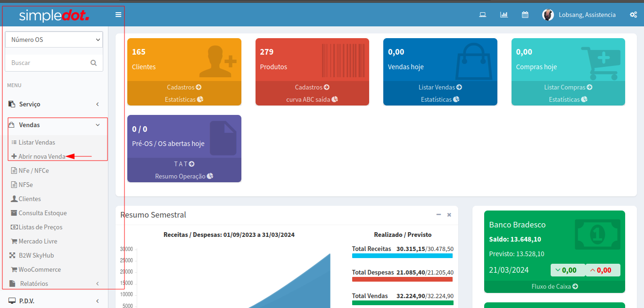Click the user avatar picture
The height and width of the screenshot is (308, 644).
tap(548, 15)
